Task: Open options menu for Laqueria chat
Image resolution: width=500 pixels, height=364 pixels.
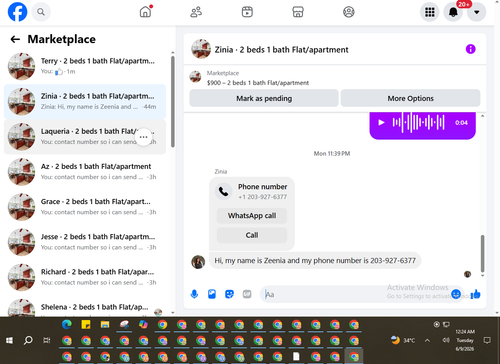Action: click(144, 137)
